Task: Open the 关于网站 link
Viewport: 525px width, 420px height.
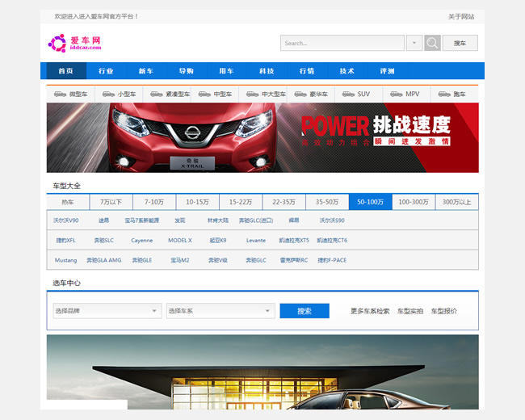Action: click(x=461, y=16)
